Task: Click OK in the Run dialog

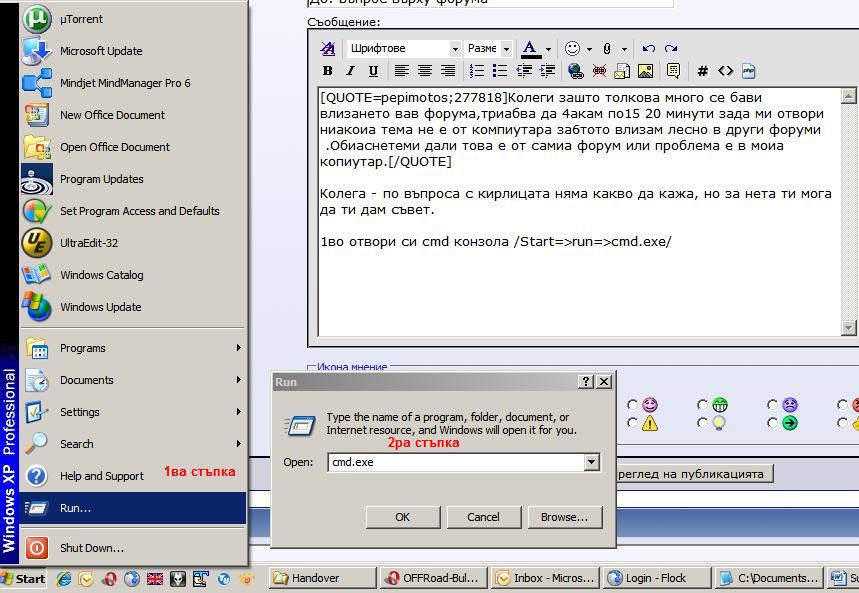Action: [403, 517]
